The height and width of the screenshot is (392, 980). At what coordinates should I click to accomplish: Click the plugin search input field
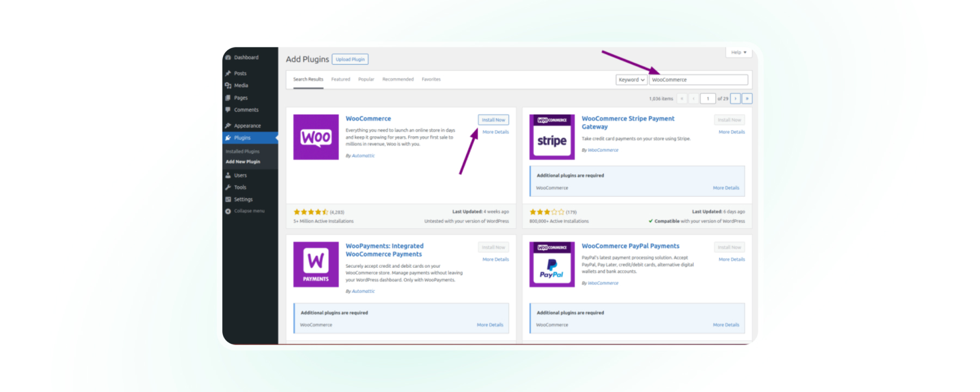[x=699, y=80]
